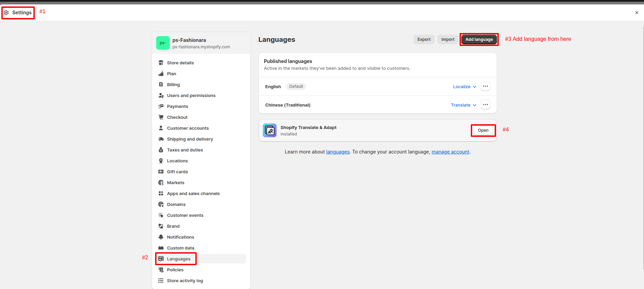644x289 pixels.
Task: Click the Brand icon in sidebar
Action: 161,226
